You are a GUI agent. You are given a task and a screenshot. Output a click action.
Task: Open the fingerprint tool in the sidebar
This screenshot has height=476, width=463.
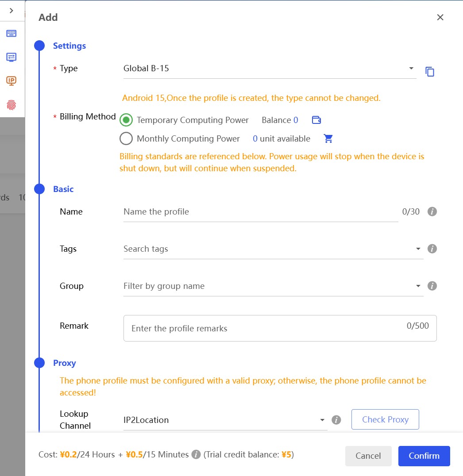(12, 105)
